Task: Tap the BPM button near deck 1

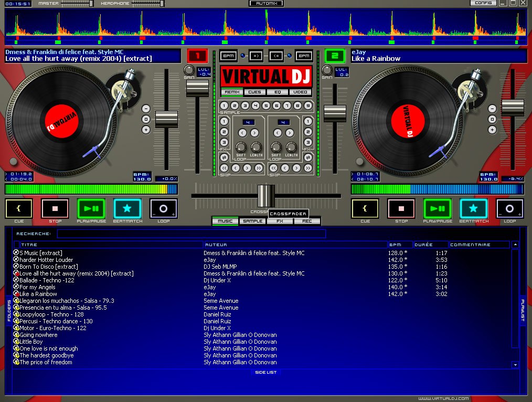Action: coord(228,56)
